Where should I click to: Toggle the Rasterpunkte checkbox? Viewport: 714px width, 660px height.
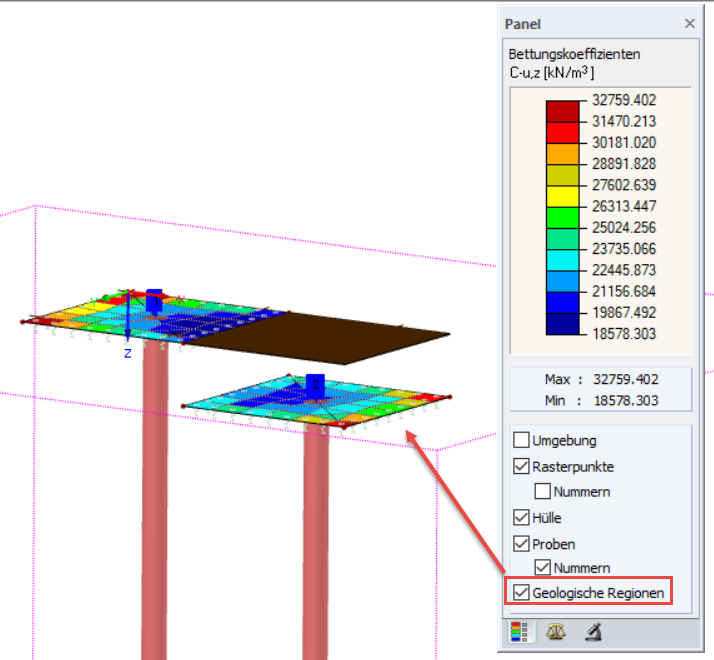(x=521, y=466)
